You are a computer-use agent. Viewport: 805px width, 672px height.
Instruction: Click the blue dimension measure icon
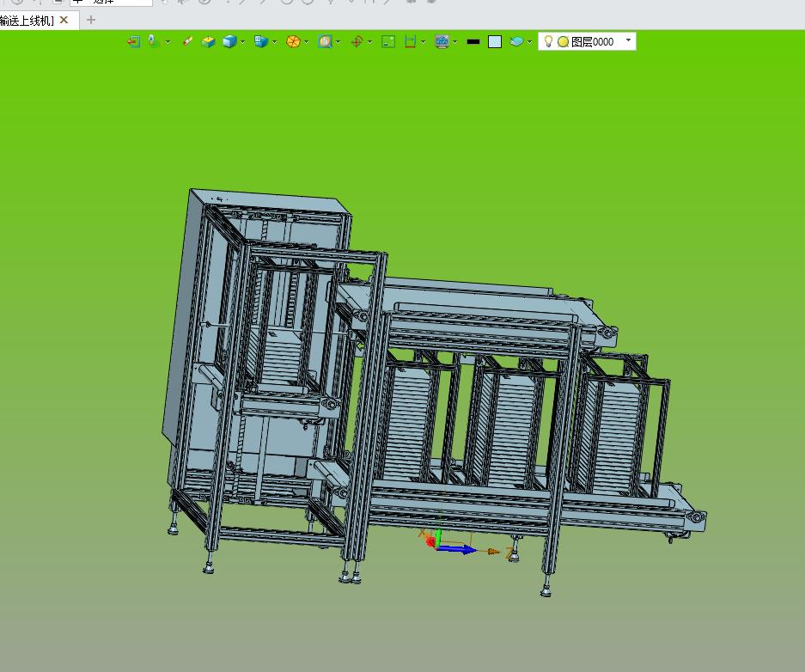[410, 41]
